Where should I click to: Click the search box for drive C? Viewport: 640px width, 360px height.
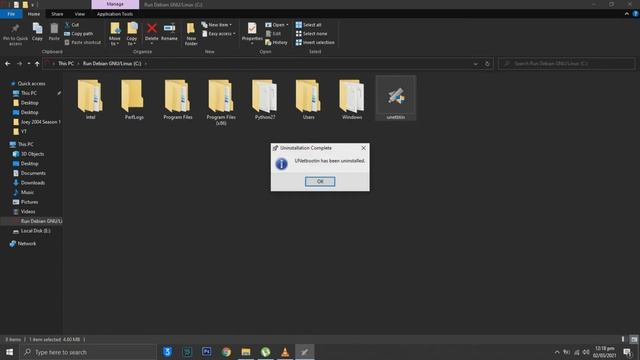567,64
